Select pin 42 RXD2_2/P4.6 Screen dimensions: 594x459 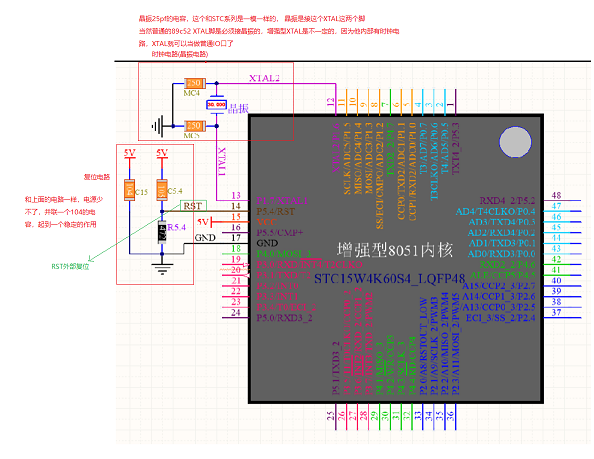pos(508,264)
